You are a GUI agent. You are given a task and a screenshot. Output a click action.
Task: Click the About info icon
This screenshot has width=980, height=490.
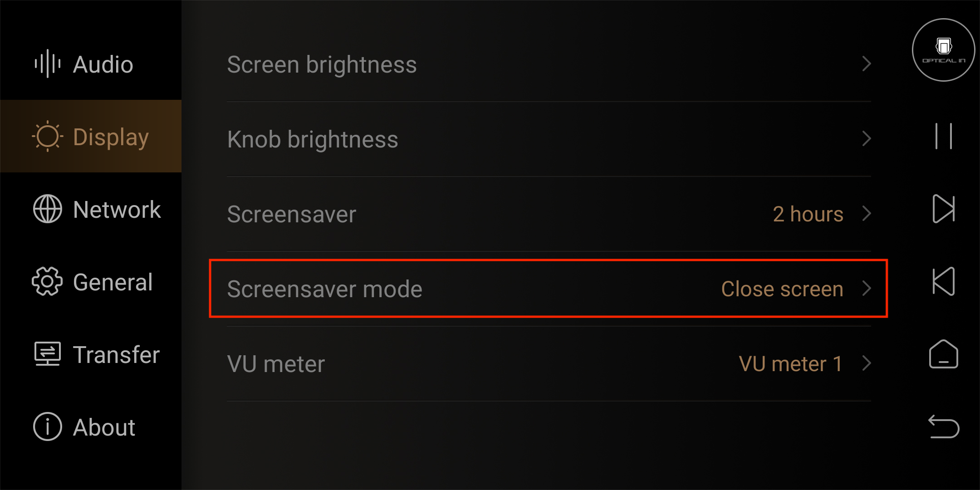pyautogui.click(x=48, y=426)
